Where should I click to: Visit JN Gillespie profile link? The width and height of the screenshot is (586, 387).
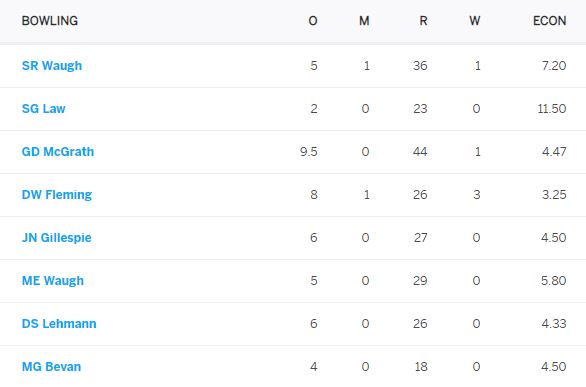click(56, 238)
